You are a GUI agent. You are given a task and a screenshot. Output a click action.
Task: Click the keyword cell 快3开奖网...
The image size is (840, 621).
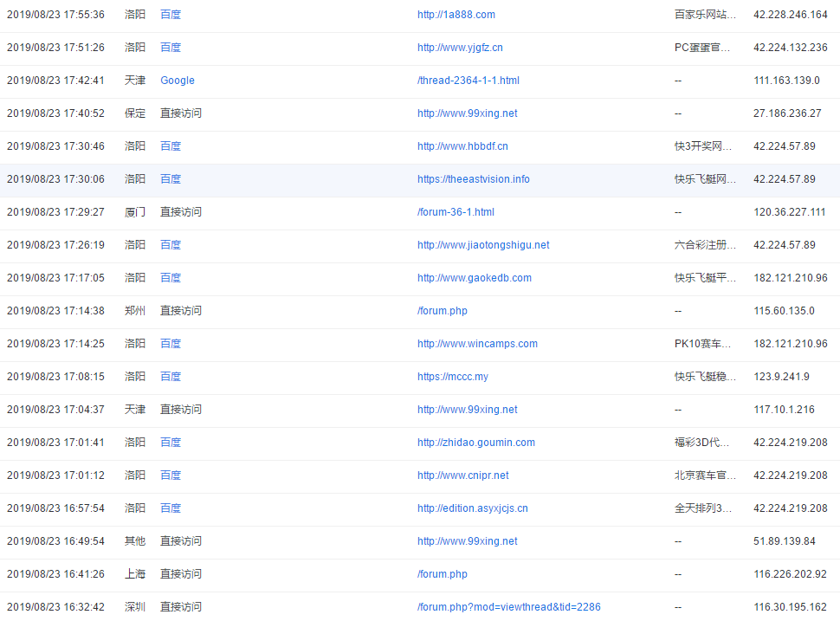pyautogui.click(x=703, y=146)
